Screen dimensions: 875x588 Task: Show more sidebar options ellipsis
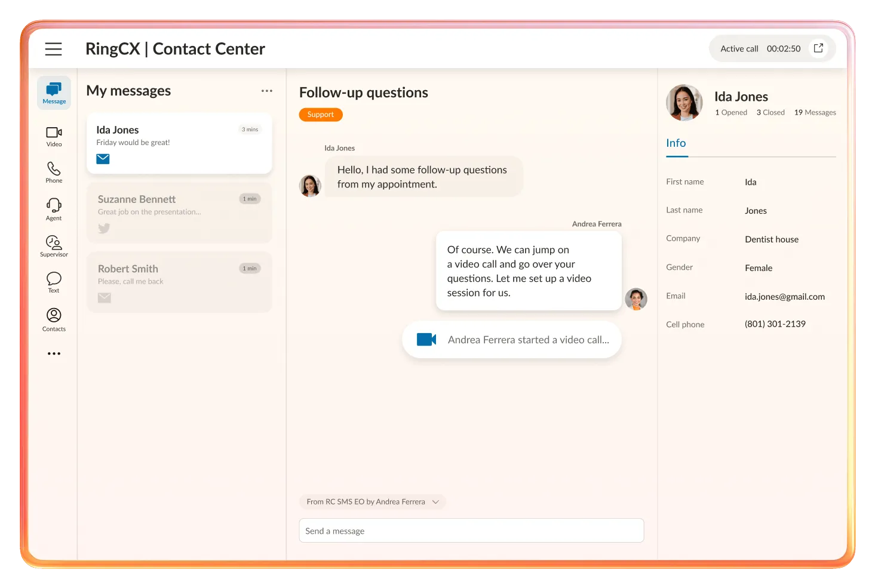point(54,353)
